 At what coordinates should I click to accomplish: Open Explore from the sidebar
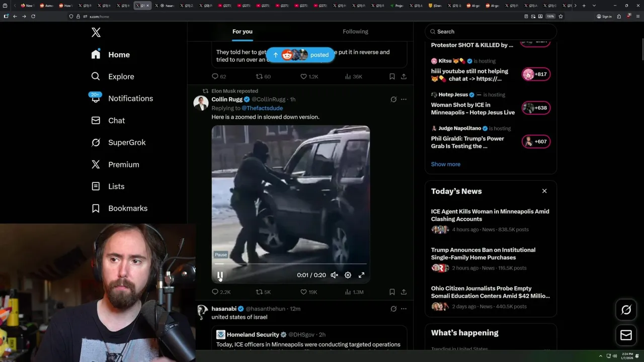pyautogui.click(x=113, y=76)
